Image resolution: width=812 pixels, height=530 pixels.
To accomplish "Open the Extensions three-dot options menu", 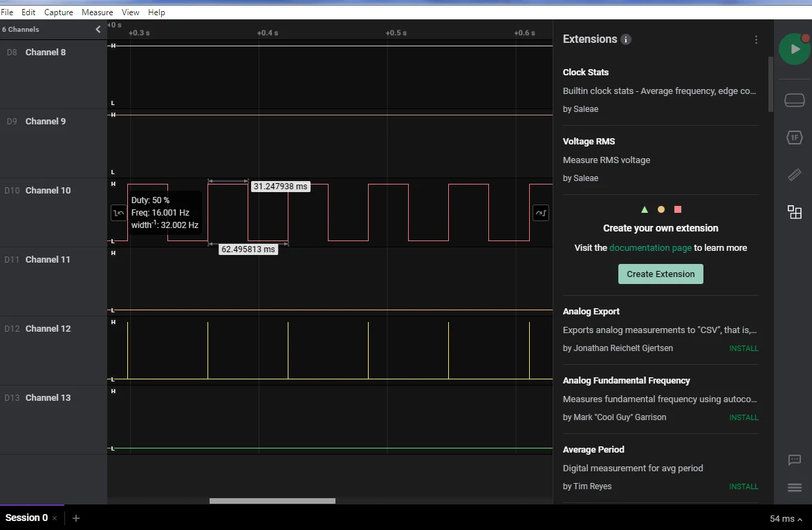I will (x=756, y=39).
